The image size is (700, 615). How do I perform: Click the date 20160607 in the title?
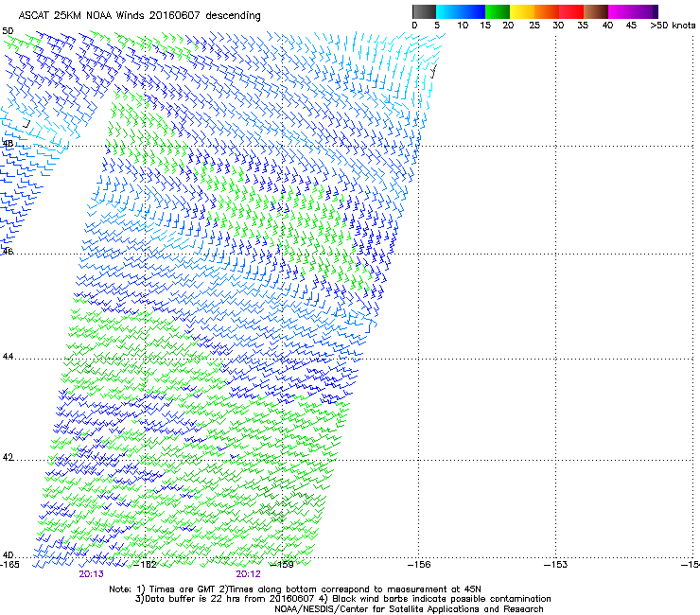175,15
